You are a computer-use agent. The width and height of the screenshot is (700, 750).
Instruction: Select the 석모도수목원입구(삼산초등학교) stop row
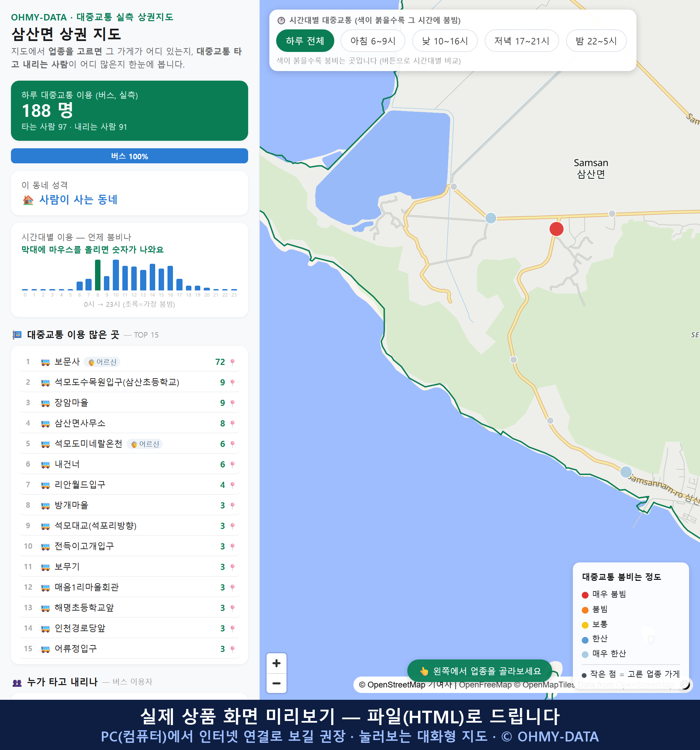click(130, 382)
